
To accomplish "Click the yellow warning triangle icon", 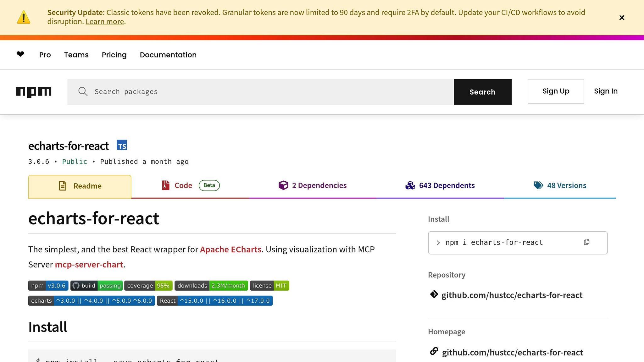I will click(24, 17).
